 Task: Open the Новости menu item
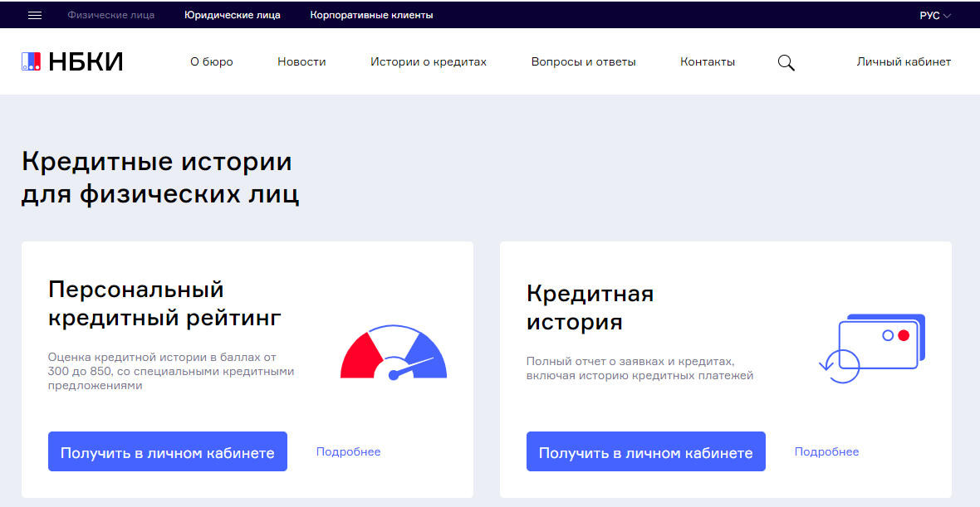[x=301, y=61]
